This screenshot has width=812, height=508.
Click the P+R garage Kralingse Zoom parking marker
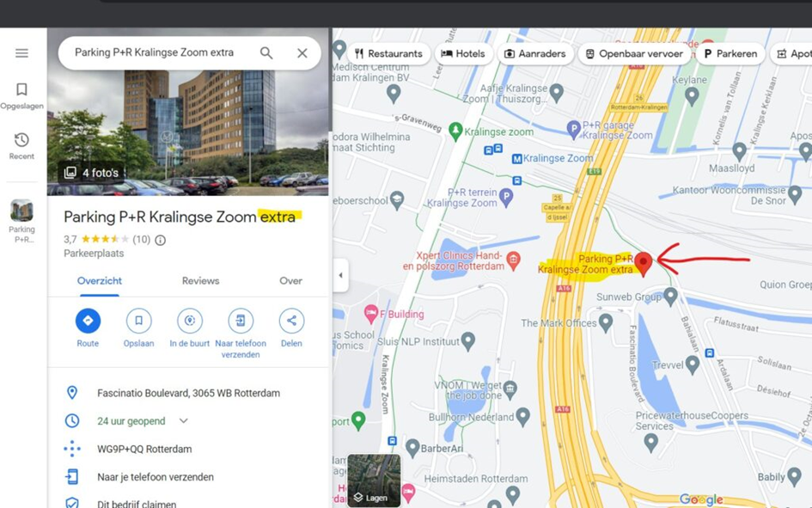tap(573, 128)
